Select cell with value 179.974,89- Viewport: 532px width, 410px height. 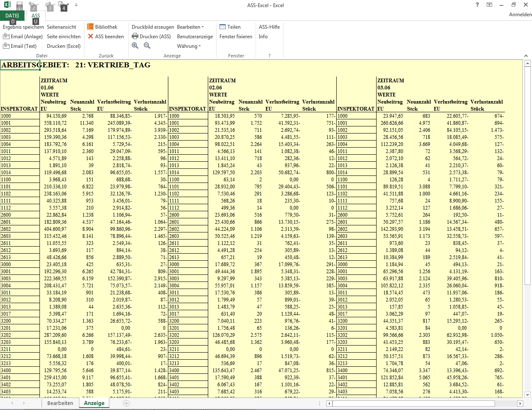[113, 130]
